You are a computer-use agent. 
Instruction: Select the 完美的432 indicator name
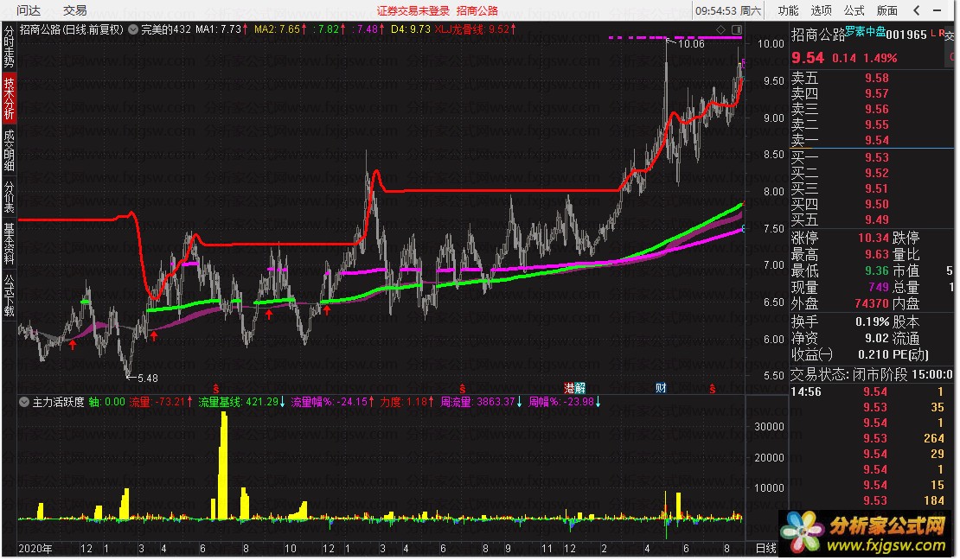click(x=166, y=29)
